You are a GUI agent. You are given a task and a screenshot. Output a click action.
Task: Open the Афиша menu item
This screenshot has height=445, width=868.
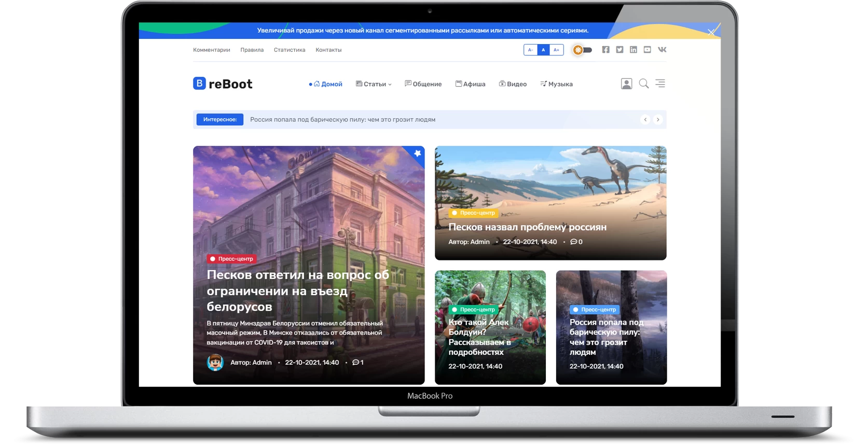point(471,84)
